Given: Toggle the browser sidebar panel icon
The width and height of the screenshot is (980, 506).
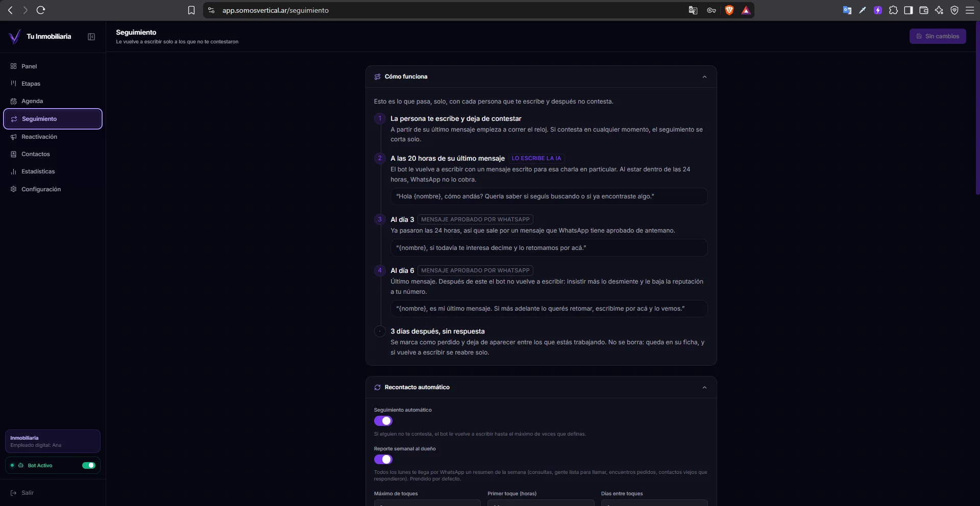Looking at the screenshot, I should point(909,10).
